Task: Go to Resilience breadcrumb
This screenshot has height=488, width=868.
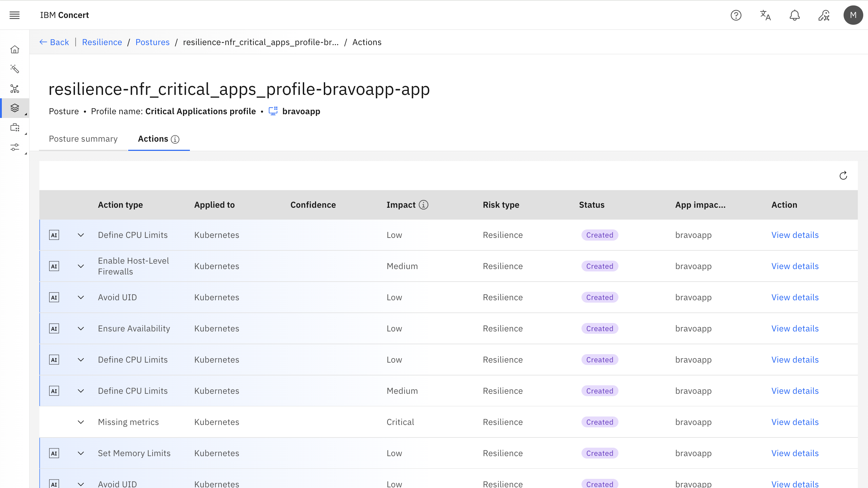Action: pyautogui.click(x=102, y=42)
